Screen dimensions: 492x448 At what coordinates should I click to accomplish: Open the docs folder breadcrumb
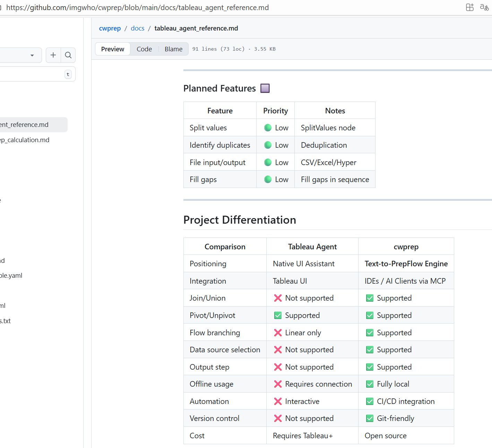pyautogui.click(x=138, y=28)
